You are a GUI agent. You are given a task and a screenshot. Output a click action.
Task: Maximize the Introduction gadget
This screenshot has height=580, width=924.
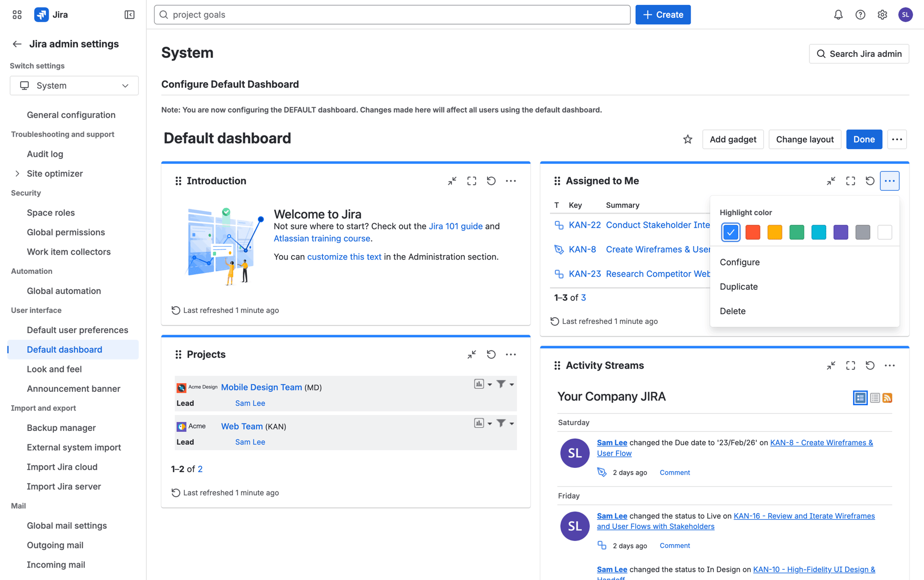coord(472,181)
